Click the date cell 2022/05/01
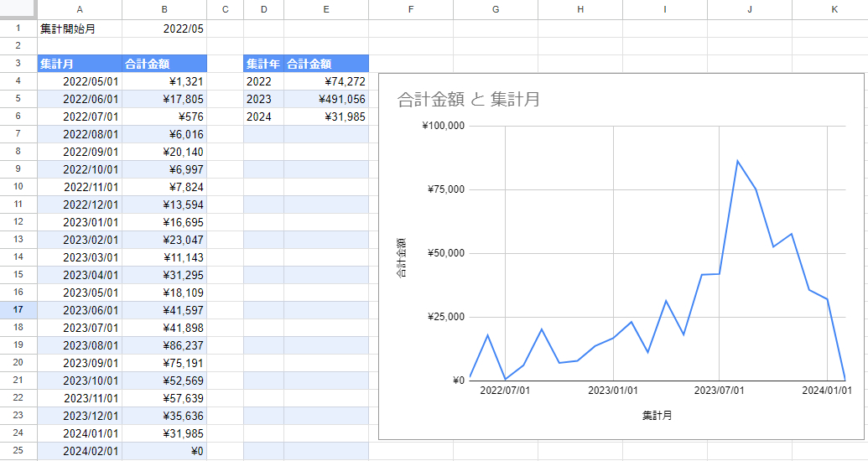The width and height of the screenshot is (868, 461). point(80,81)
